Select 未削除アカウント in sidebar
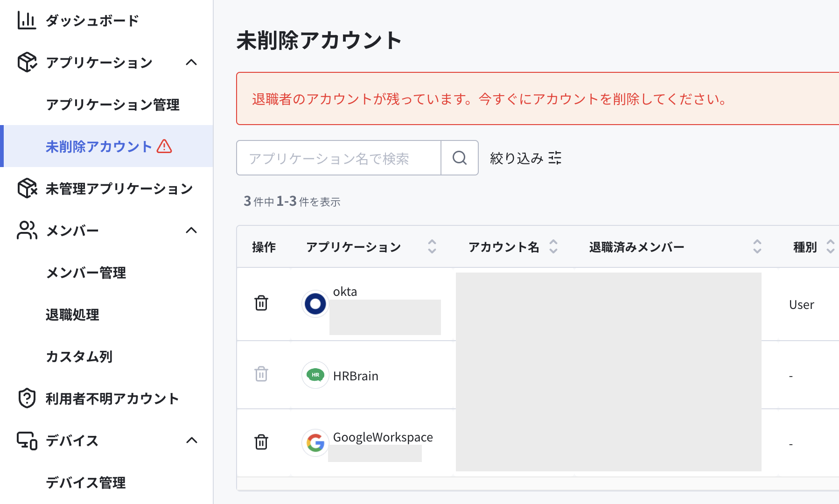 [106, 146]
